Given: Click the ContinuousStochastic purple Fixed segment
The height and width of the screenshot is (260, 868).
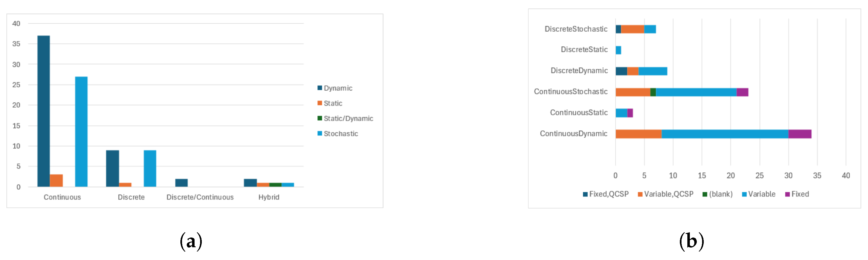Looking at the screenshot, I should click(742, 92).
